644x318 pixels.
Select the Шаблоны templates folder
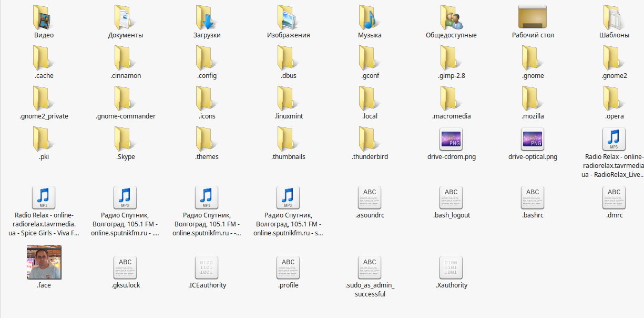tap(614, 17)
